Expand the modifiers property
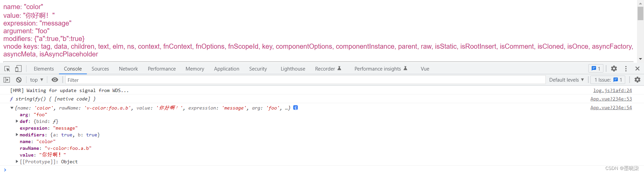 [x=17, y=135]
